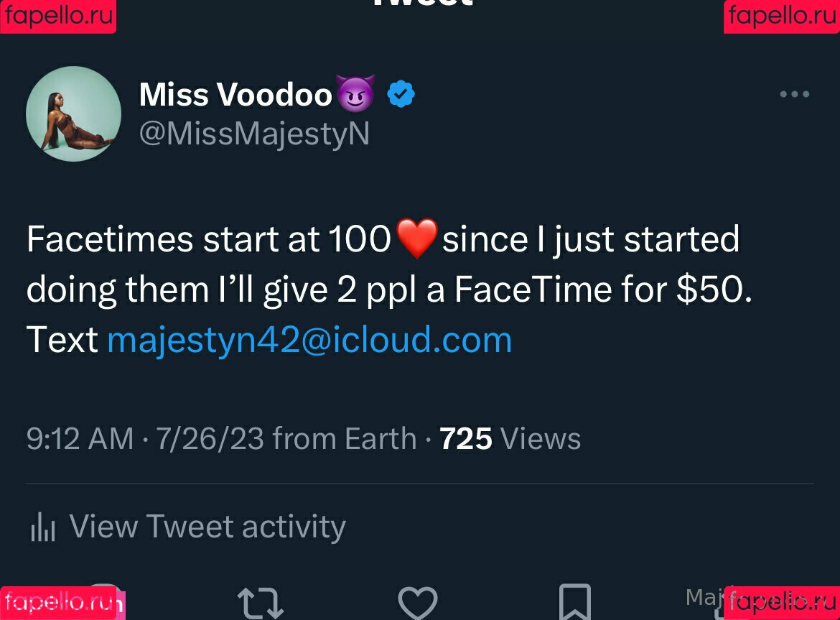The height and width of the screenshot is (620, 840).
Task: Open the @MissMajestyN handle
Action: (x=254, y=134)
